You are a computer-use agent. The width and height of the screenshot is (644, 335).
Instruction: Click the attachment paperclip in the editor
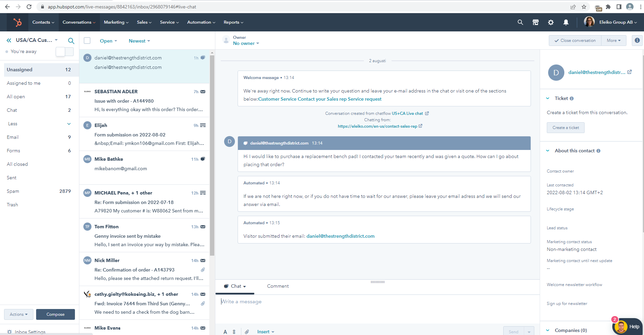pos(247,332)
